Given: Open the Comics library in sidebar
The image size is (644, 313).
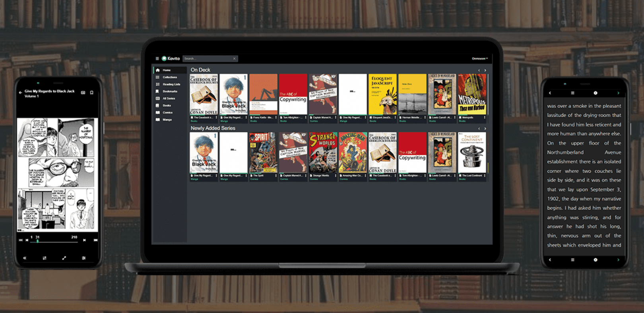Looking at the screenshot, I should [x=167, y=112].
